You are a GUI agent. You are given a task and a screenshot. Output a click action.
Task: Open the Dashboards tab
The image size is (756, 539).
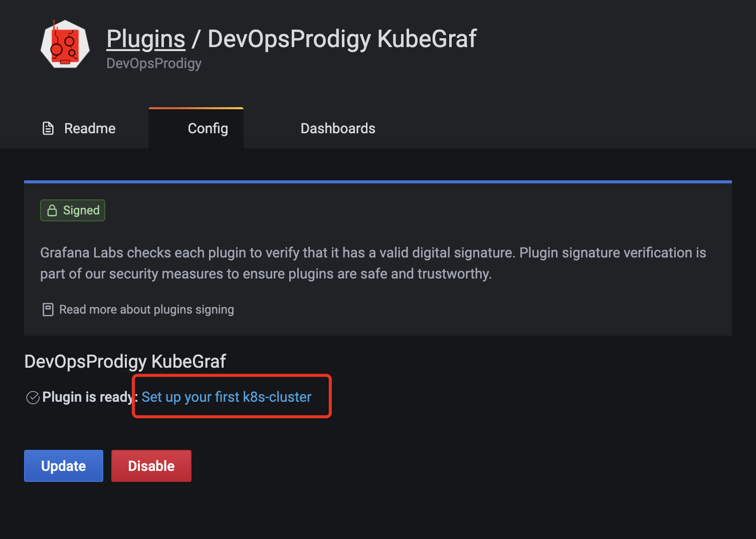point(338,129)
